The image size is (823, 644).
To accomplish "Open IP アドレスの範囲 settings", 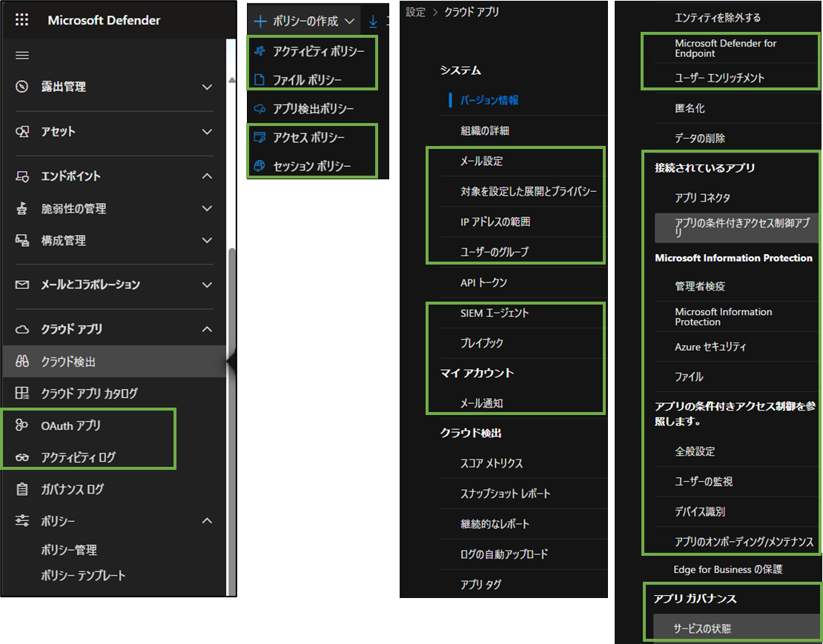I will pyautogui.click(x=495, y=222).
